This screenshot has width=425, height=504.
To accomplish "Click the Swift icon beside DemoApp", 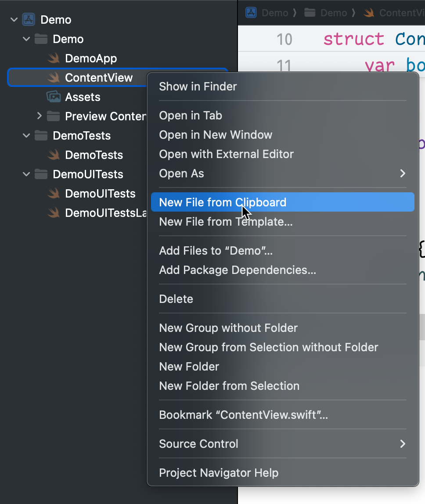I will [x=53, y=58].
